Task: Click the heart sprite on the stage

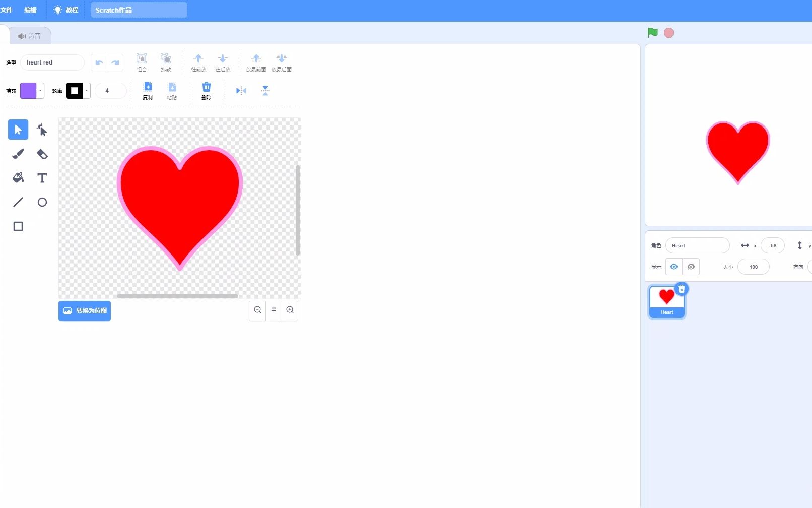Action: [738, 152]
